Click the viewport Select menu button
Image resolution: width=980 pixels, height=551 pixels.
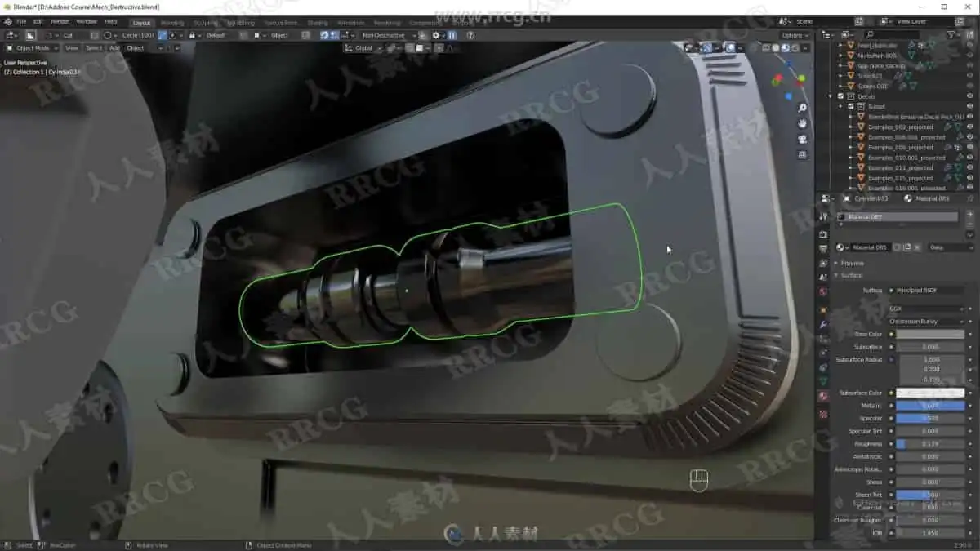point(94,48)
